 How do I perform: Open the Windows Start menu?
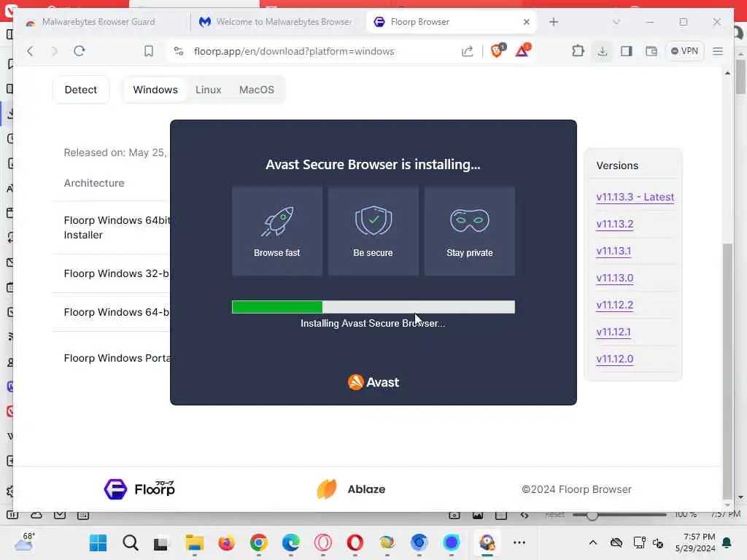pos(98,542)
